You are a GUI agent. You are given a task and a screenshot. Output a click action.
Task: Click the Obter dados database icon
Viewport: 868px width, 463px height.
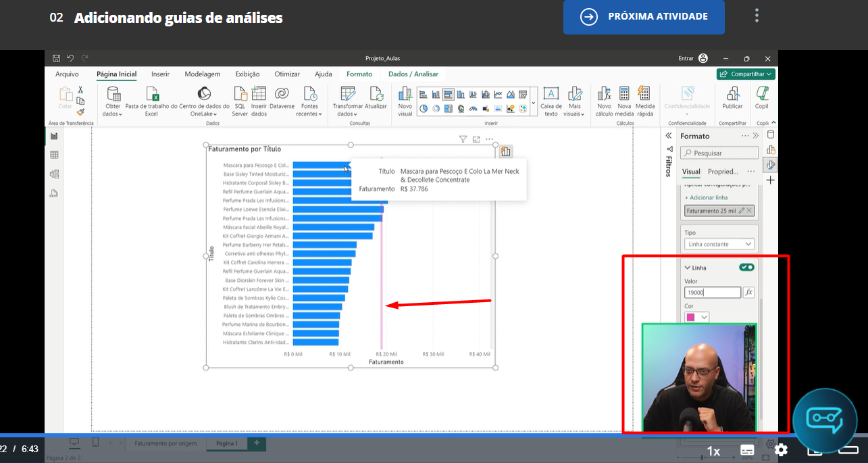[113, 94]
